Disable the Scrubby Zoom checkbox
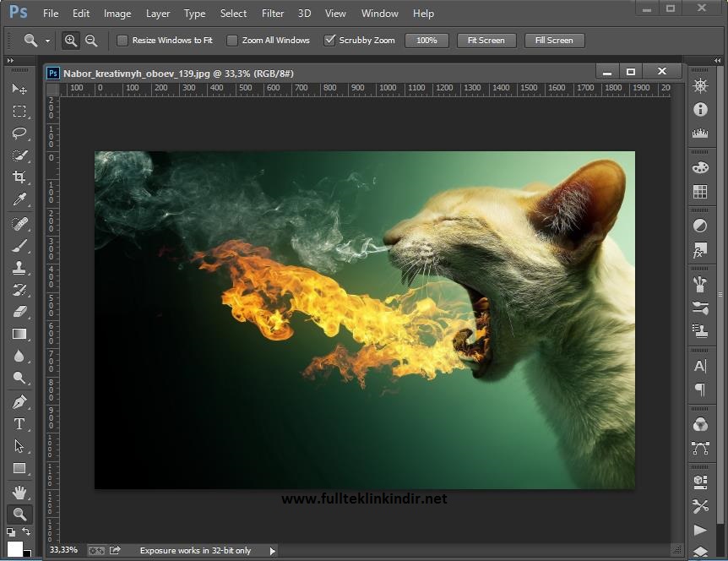Image resolution: width=728 pixels, height=561 pixels. pos(330,41)
